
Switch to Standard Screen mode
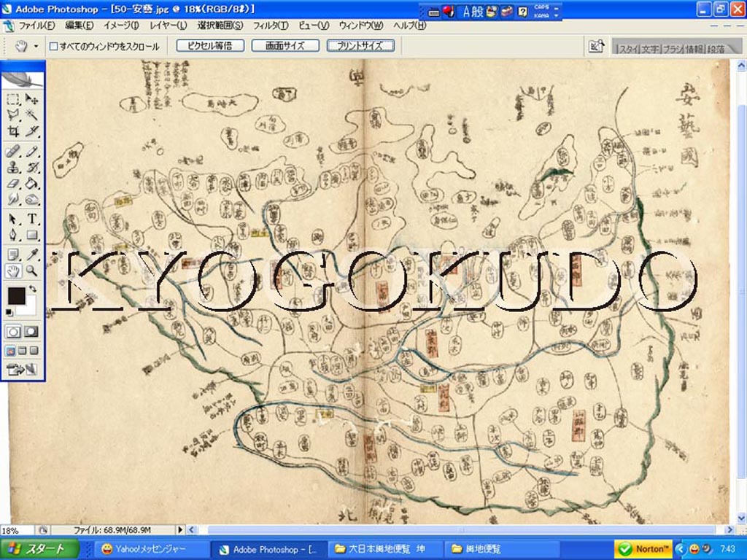tap(10, 351)
